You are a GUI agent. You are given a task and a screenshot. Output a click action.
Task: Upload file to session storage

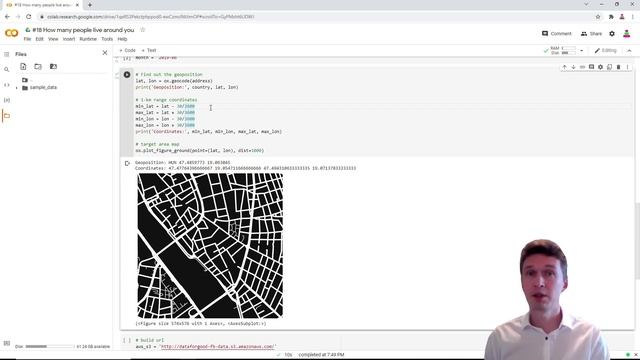[x=23, y=67]
